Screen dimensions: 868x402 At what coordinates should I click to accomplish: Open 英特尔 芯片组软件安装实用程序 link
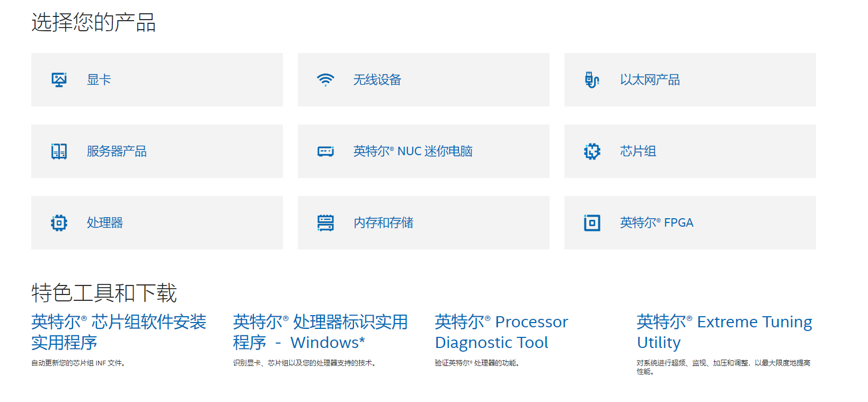click(x=119, y=332)
